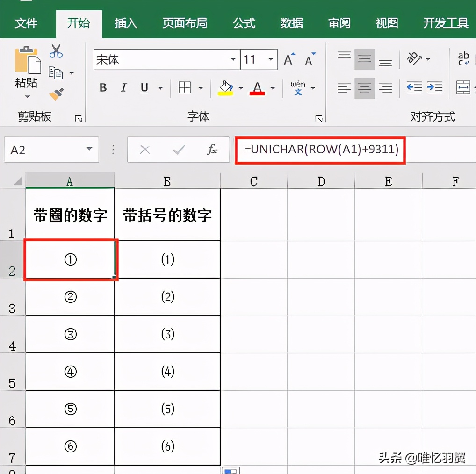Select row 5 header

coord(13,372)
